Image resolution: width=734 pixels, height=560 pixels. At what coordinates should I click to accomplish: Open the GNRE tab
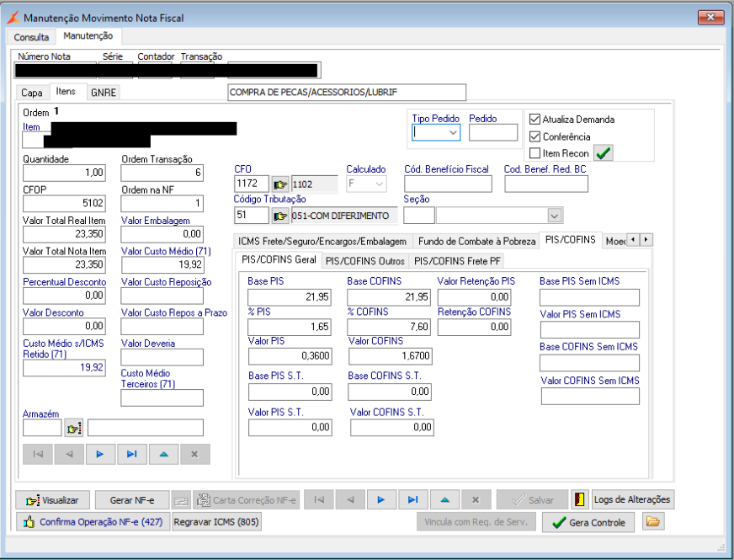(104, 93)
